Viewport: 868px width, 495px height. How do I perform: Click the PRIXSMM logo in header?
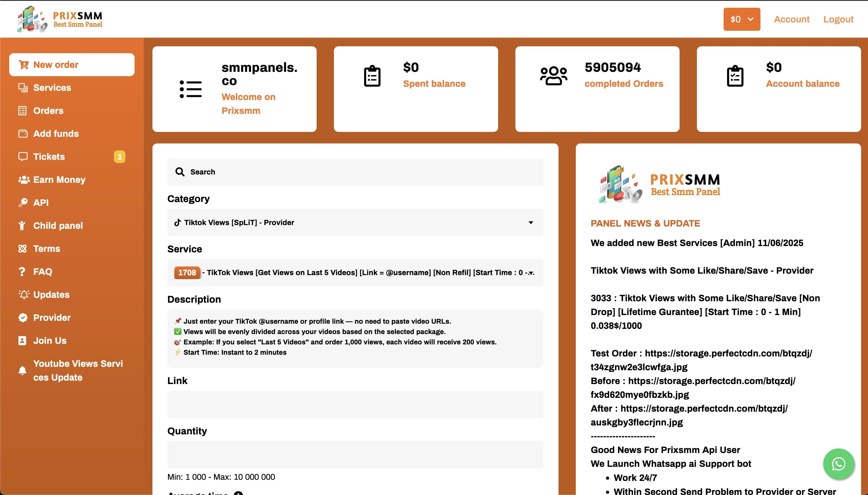click(60, 19)
